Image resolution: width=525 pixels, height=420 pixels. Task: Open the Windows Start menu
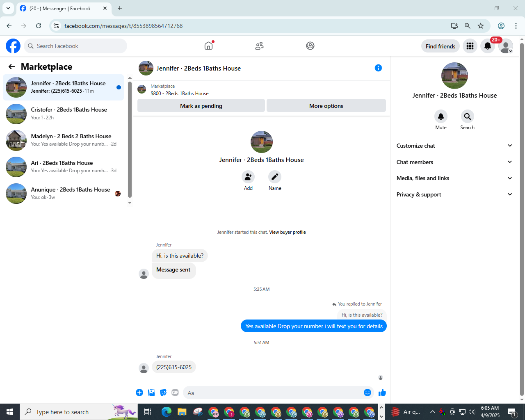coord(10,412)
